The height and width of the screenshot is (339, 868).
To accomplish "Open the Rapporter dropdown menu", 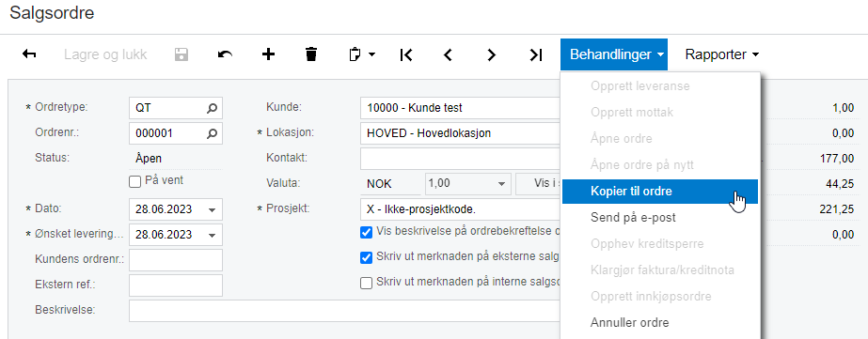I will (722, 54).
